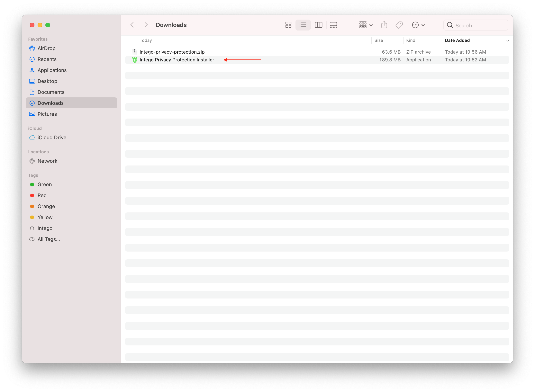Viewport: 535px width, 392px height.
Task: Open Documents in the sidebar
Action: pos(71,92)
